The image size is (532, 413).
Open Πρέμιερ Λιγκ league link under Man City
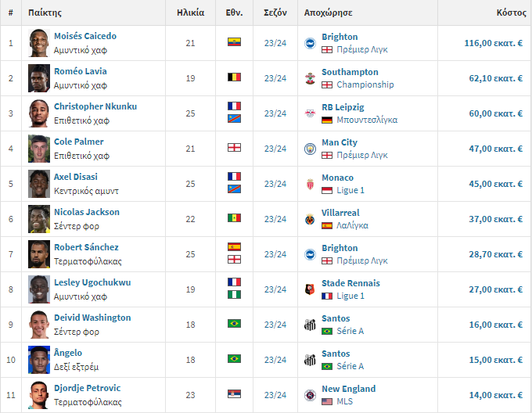(362, 155)
